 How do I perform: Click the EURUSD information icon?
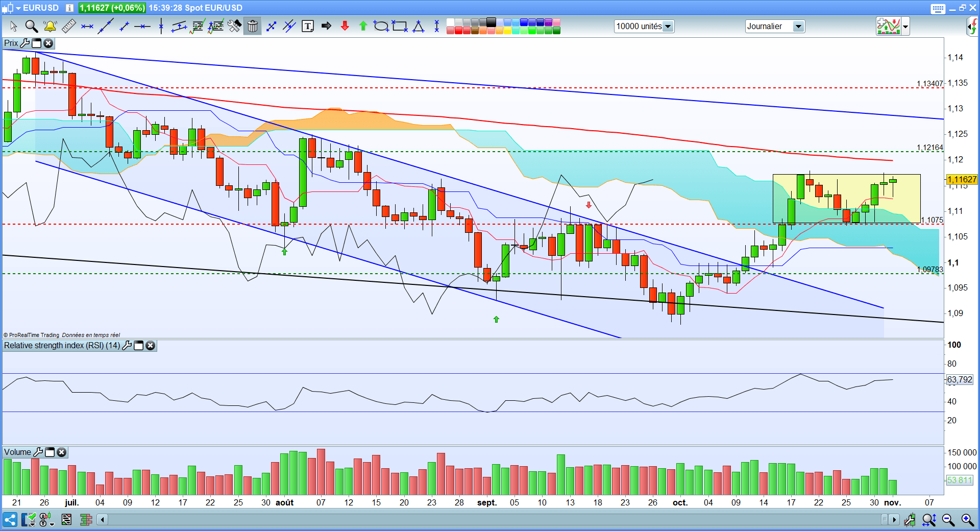(69, 8)
